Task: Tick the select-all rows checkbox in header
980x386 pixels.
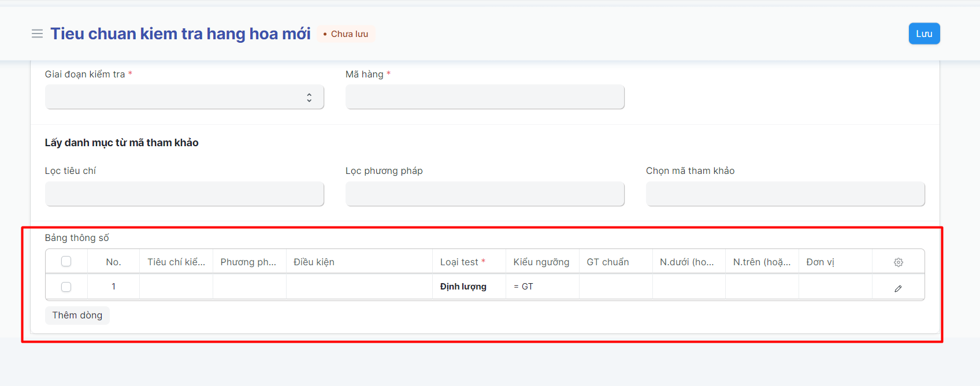Action: tap(66, 262)
